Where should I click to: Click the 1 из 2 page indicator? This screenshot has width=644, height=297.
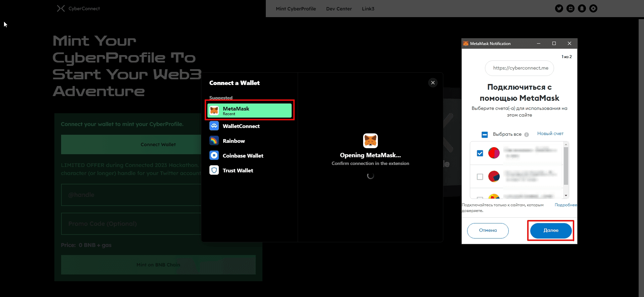(x=566, y=57)
